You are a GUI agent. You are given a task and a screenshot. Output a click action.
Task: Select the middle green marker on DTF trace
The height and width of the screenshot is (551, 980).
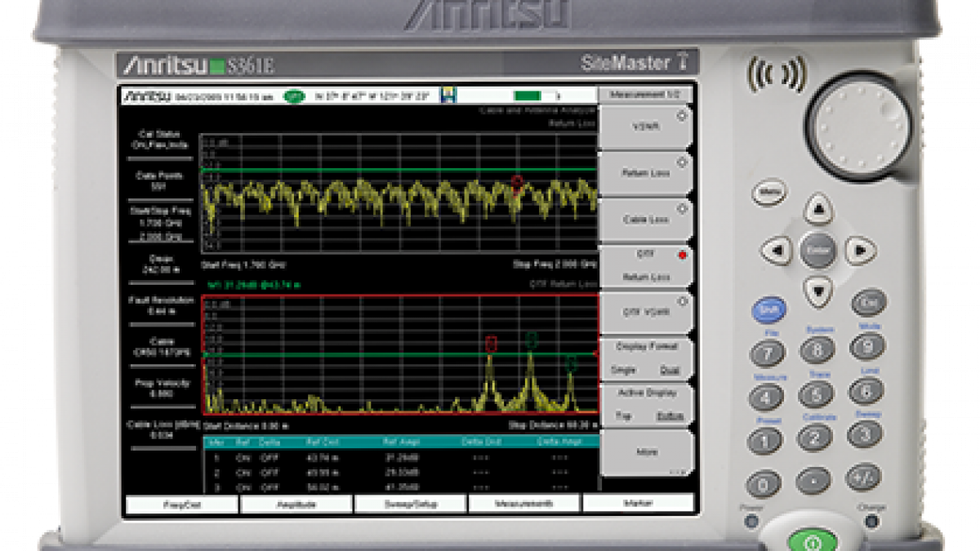[x=532, y=339]
